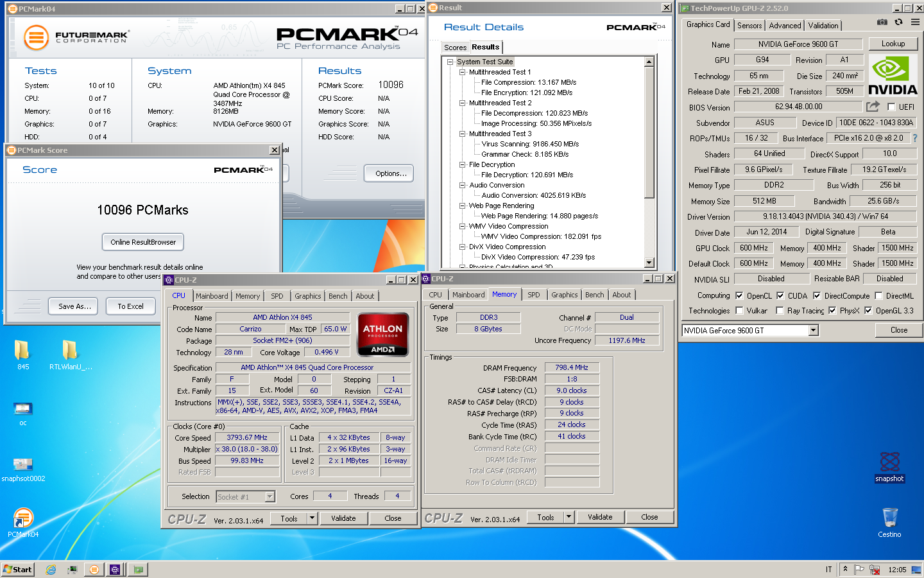This screenshot has height=578, width=924.
Task: Select PCMark04 desktop shortcut
Action: click(23, 523)
